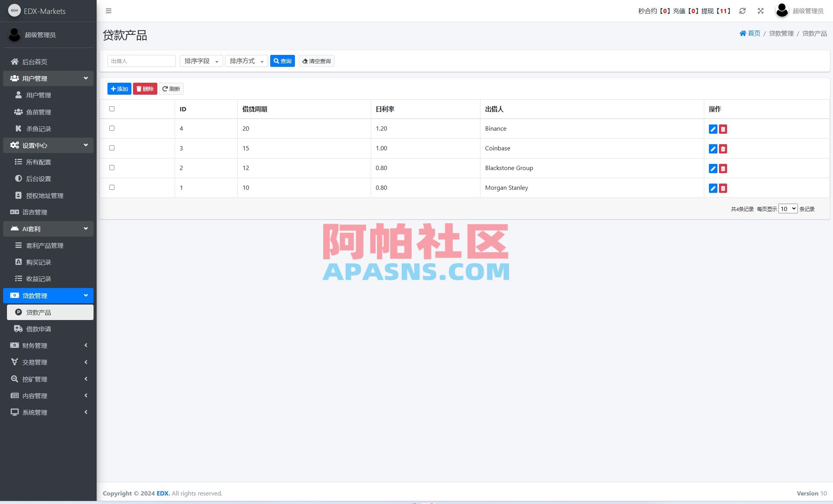Delete the Blackstone Group loan product
The height and width of the screenshot is (504, 833).
click(723, 169)
